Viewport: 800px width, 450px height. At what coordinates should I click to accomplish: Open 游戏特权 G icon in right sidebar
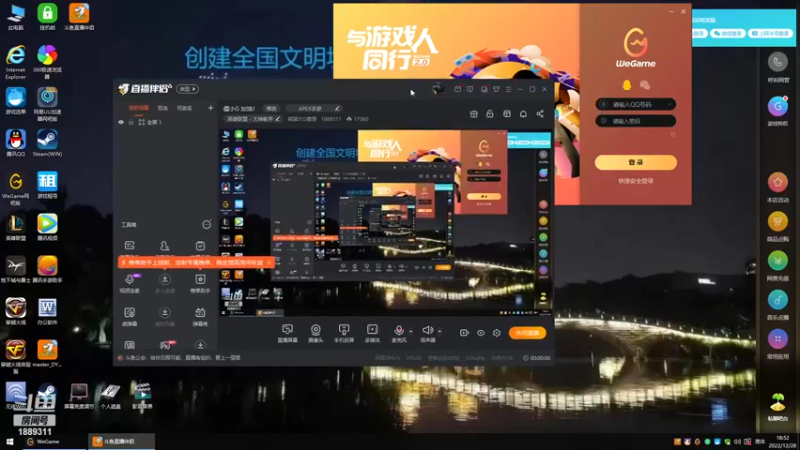tap(778, 111)
